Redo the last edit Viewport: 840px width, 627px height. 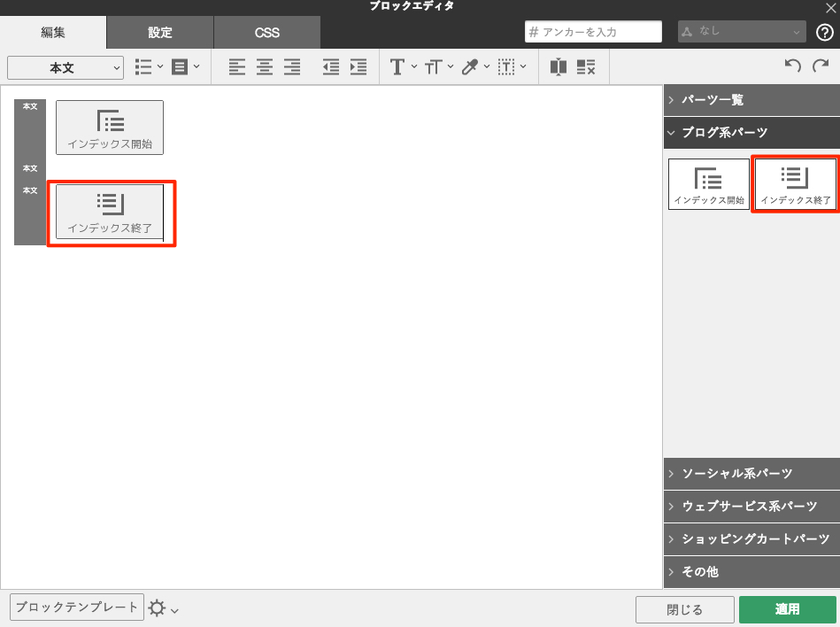click(x=821, y=66)
